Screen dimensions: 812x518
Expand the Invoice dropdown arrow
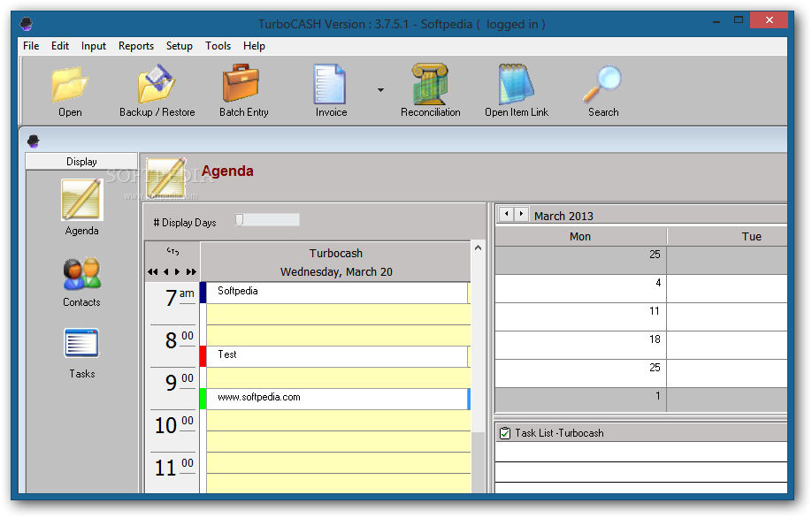[x=380, y=90]
